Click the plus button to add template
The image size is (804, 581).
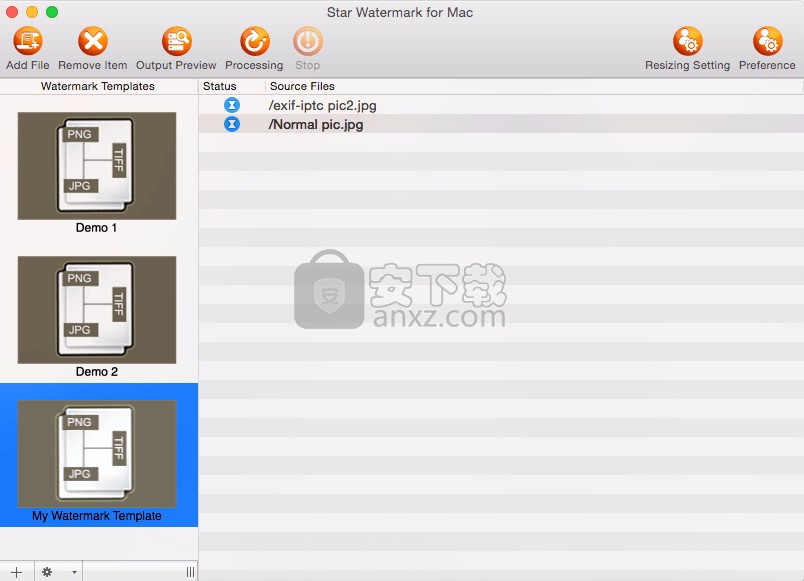tap(16, 572)
